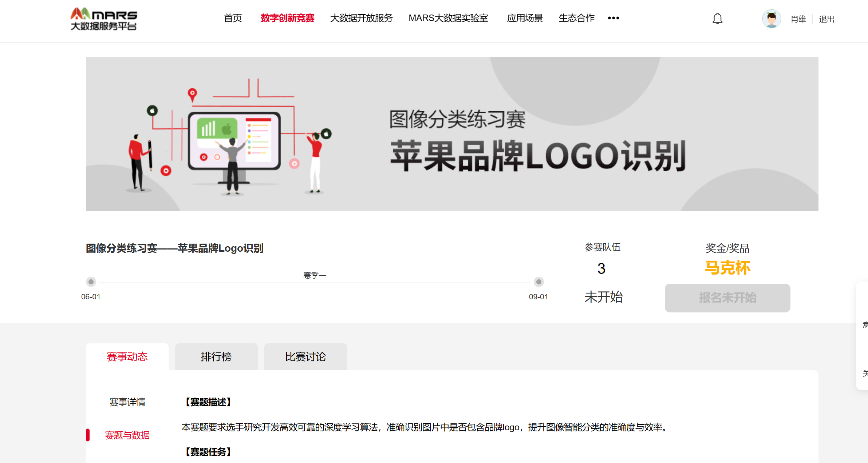Click the 【赛题任务】 heading
This screenshot has height=463, width=868.
click(208, 452)
